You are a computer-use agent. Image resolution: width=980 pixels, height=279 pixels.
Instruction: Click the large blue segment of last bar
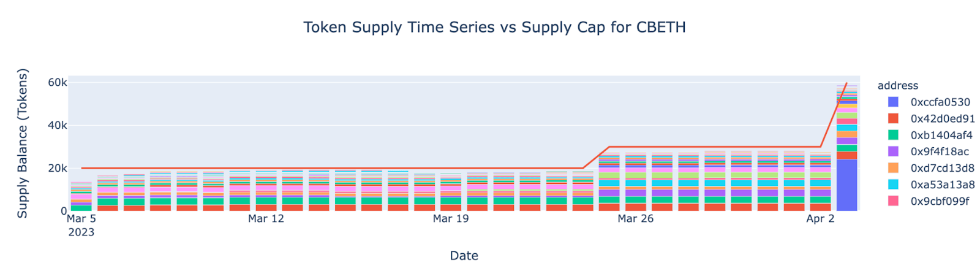[x=846, y=185]
